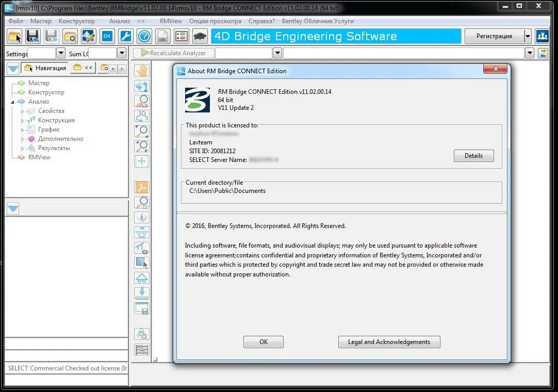Open the Settings dropdown arrow

[x=61, y=53]
